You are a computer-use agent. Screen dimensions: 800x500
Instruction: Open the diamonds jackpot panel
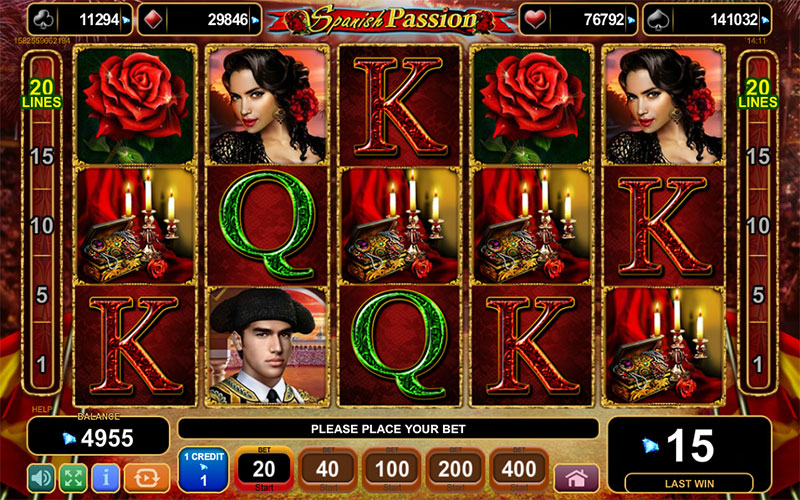[199, 20]
